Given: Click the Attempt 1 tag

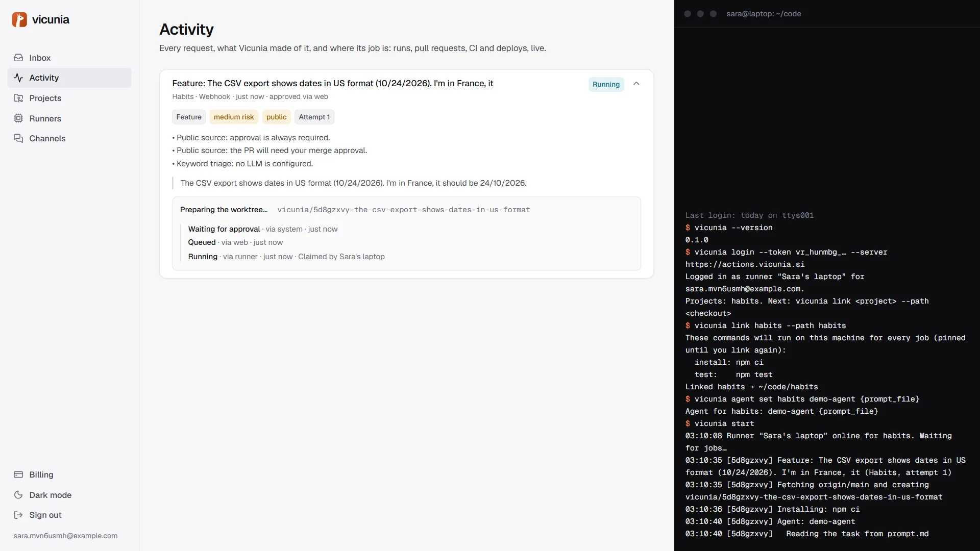Looking at the screenshot, I should [314, 117].
